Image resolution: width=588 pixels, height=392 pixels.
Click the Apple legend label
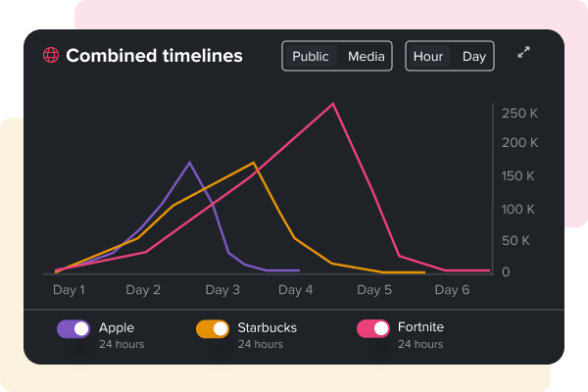117,328
